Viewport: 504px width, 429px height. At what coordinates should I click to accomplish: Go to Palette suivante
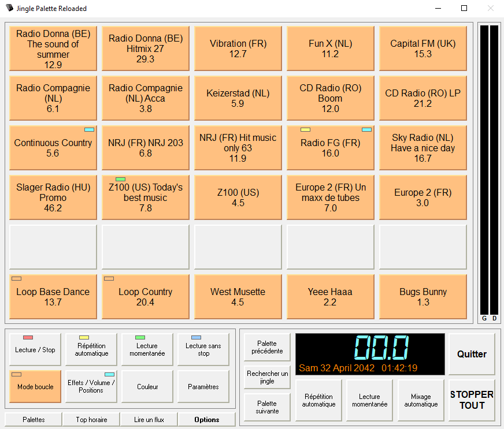[267, 407]
